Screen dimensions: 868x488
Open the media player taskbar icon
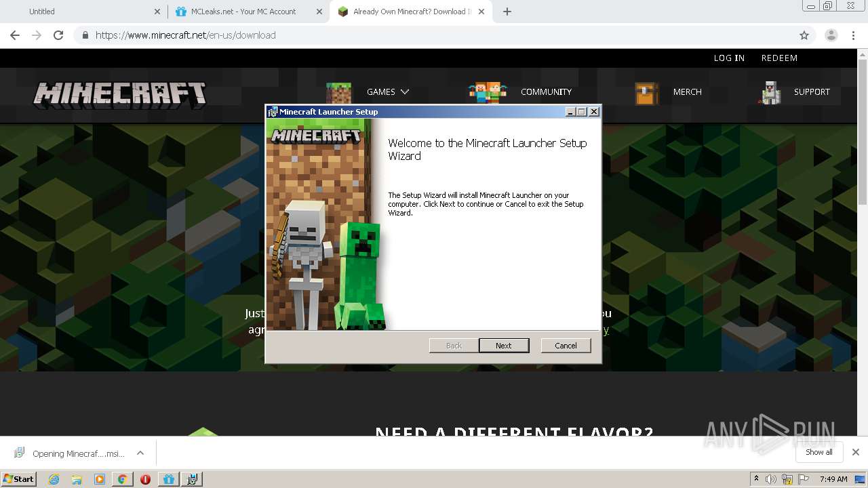pos(100,479)
